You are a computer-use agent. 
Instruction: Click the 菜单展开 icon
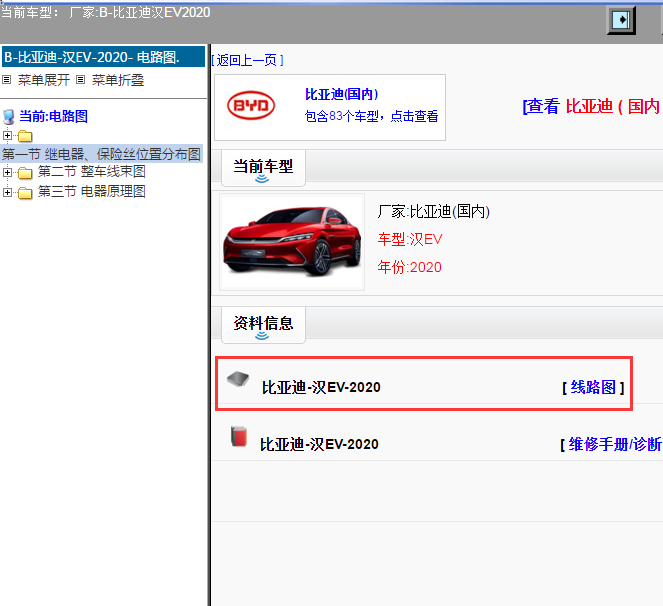6,80
